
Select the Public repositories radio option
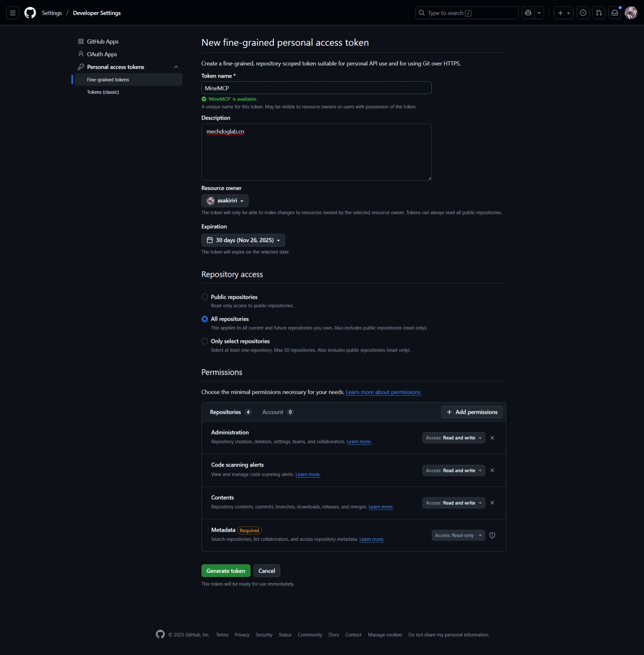(204, 297)
